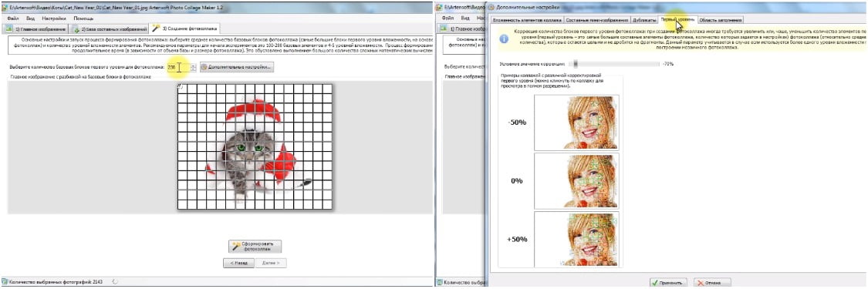Click the Сформировать фотоколлаж button
The width and height of the screenshot is (868, 289).
[x=255, y=247]
